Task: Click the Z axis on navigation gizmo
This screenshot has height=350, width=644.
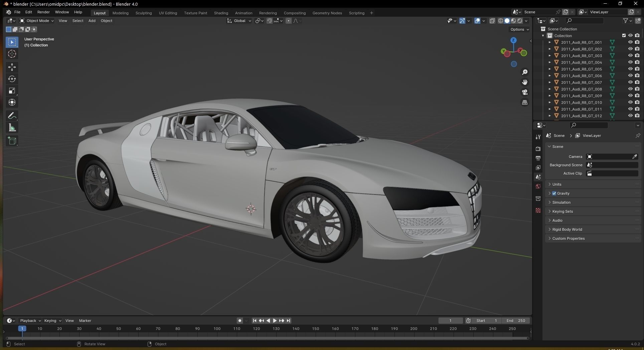Action: coord(513,40)
